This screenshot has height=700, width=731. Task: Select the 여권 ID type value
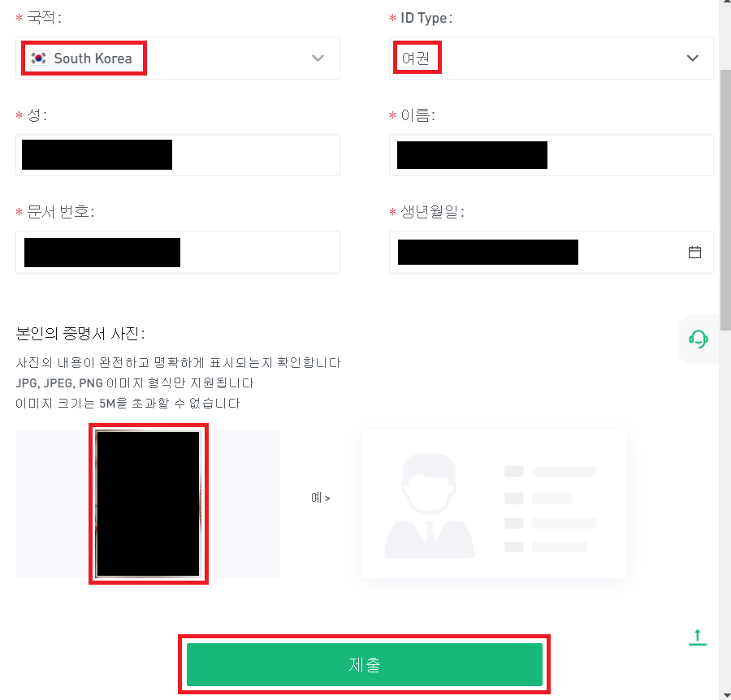point(416,58)
